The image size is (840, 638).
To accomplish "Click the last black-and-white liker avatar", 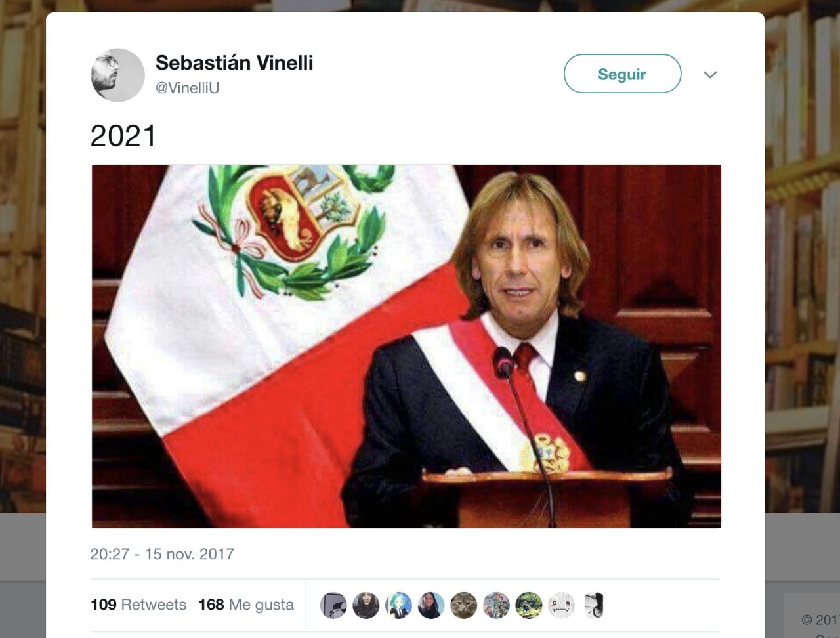I will [593, 605].
